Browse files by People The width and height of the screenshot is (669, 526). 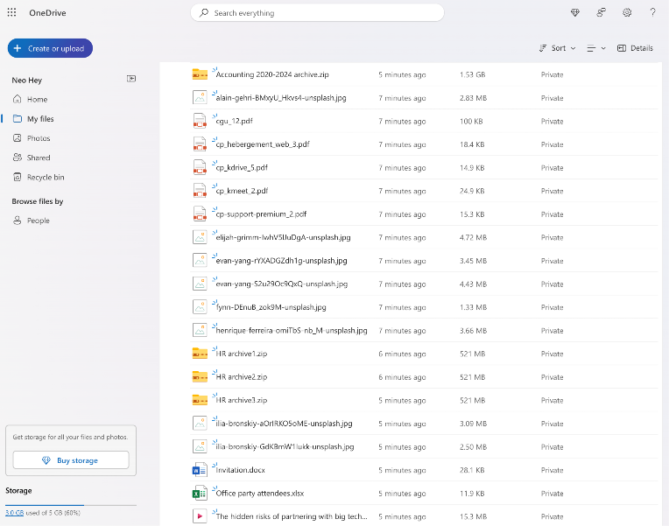tap(38, 221)
